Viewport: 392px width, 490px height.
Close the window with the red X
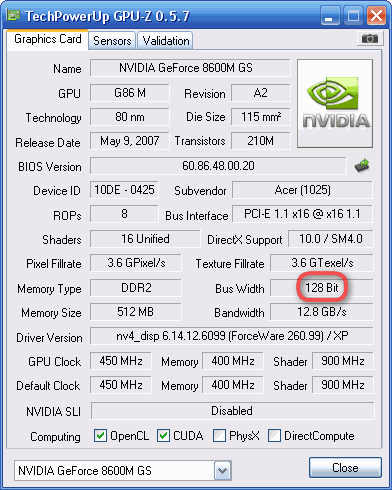[376, 15]
